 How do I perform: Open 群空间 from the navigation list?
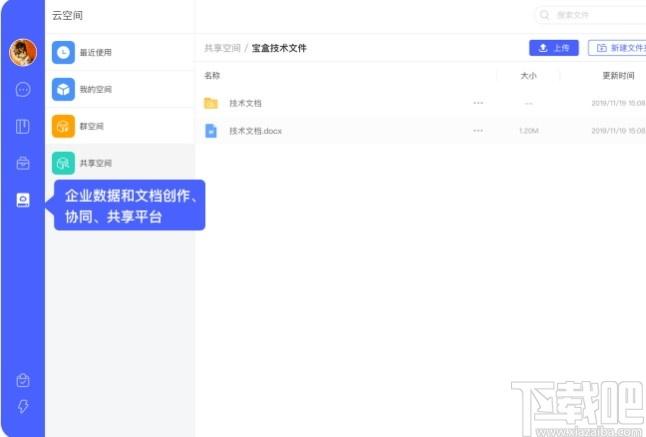coord(91,126)
